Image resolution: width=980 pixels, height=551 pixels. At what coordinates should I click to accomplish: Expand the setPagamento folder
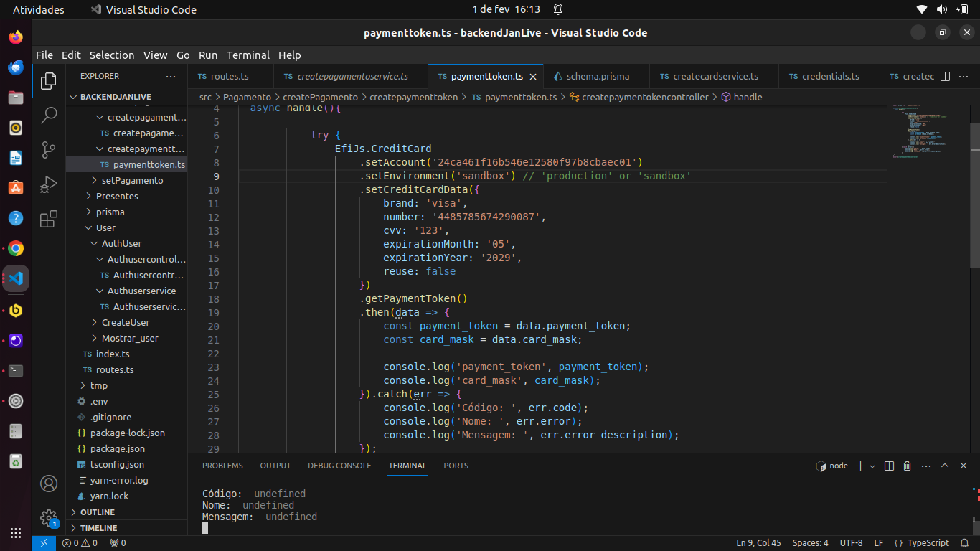126,180
